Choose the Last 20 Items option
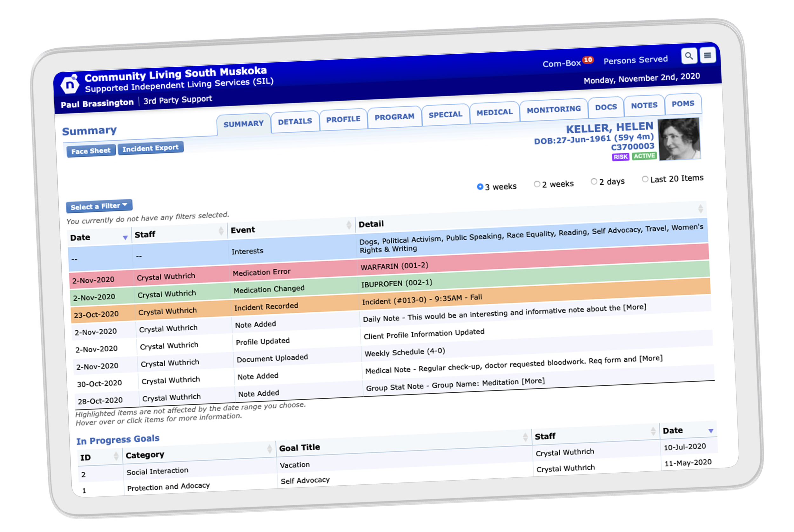Image resolution: width=794 pixels, height=532 pixels. tap(645, 179)
